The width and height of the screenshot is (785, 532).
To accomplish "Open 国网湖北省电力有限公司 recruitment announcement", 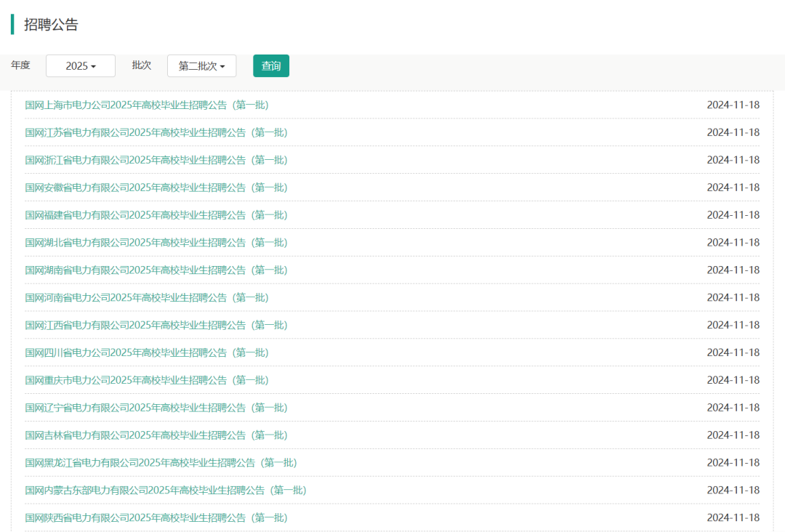I will coord(156,243).
